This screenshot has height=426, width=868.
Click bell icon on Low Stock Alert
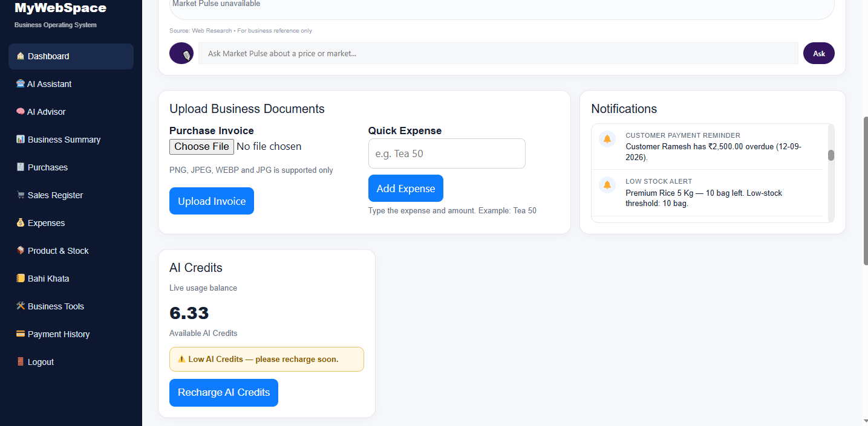(x=607, y=185)
